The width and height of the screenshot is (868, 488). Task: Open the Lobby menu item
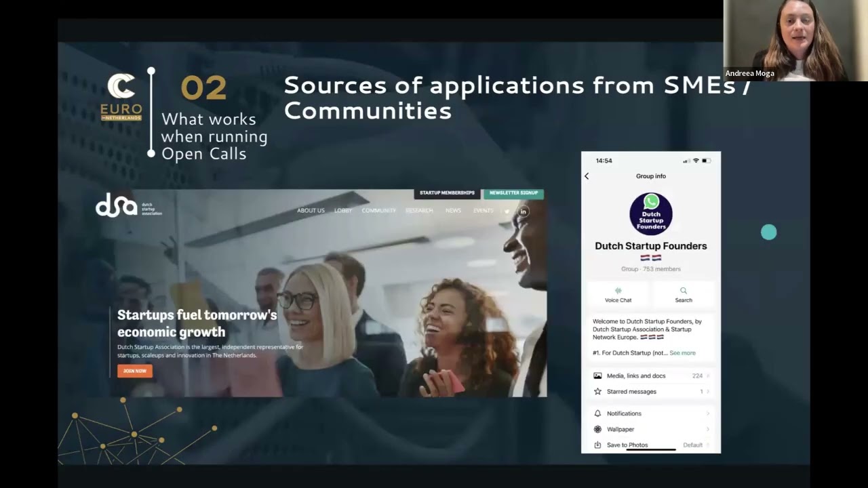[x=343, y=211]
